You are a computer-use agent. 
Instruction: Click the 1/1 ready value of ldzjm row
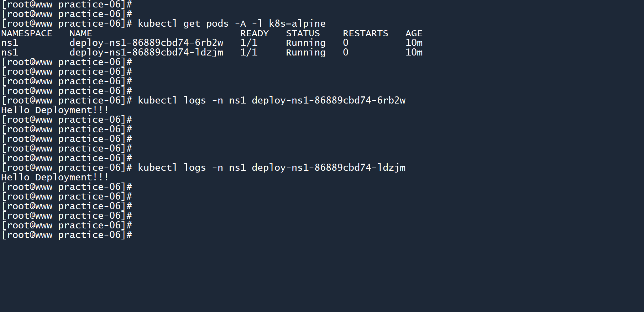click(248, 53)
